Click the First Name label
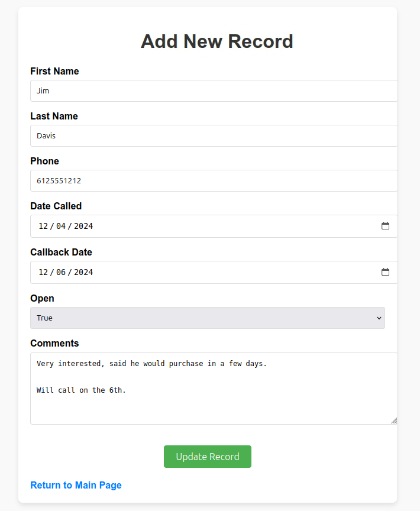This screenshot has width=420, height=511. coord(54,71)
